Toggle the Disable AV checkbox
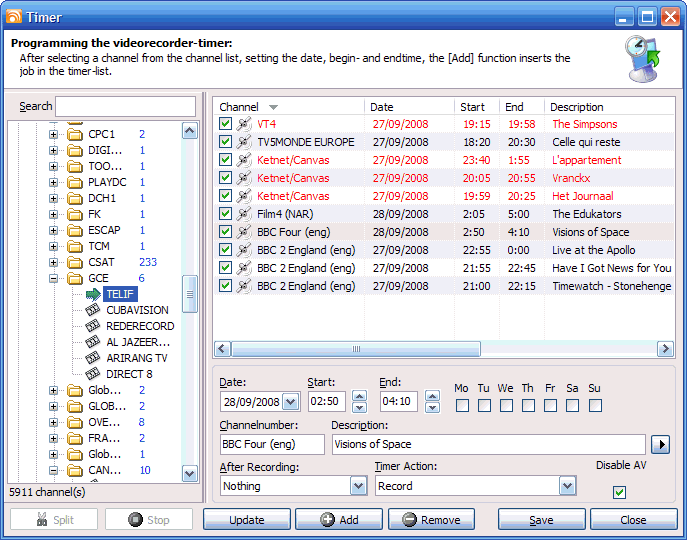This screenshot has width=687, height=540. [x=619, y=492]
